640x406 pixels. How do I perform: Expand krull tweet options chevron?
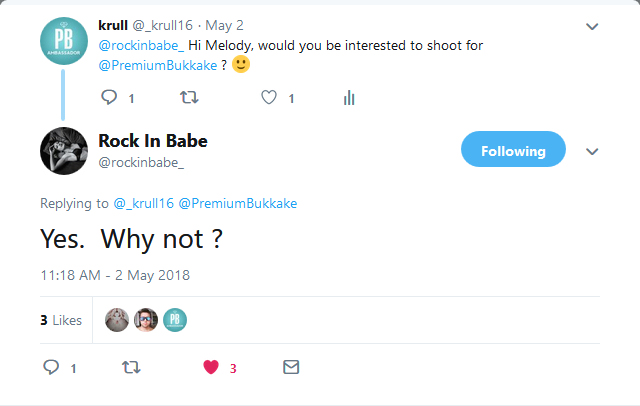[x=591, y=25]
